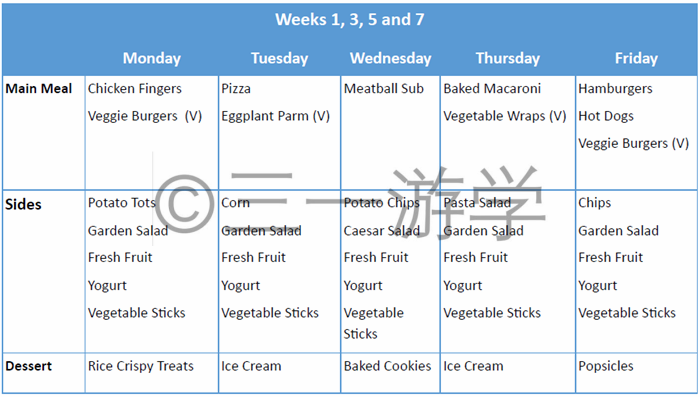This screenshot has height=397, width=700.
Task: Select the Tuesday column header
Action: pyautogui.click(x=279, y=58)
